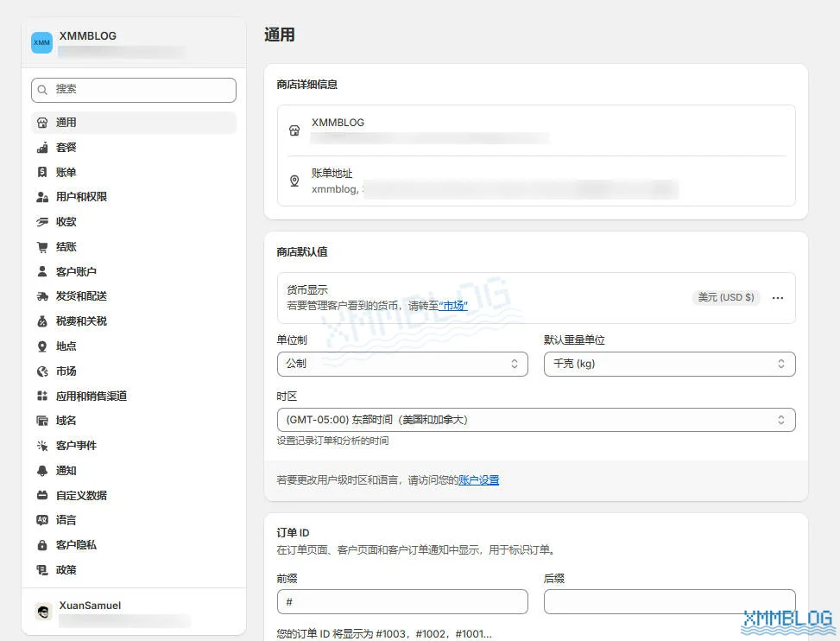Open the XMMBLOG store details row
The height and width of the screenshot is (641, 840).
click(536, 130)
